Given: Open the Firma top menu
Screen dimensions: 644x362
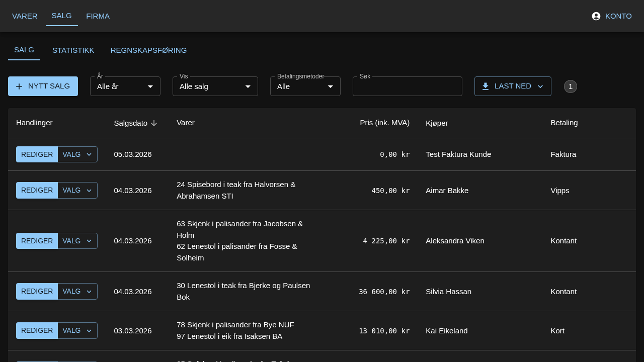Looking at the screenshot, I should pyautogui.click(x=98, y=16).
